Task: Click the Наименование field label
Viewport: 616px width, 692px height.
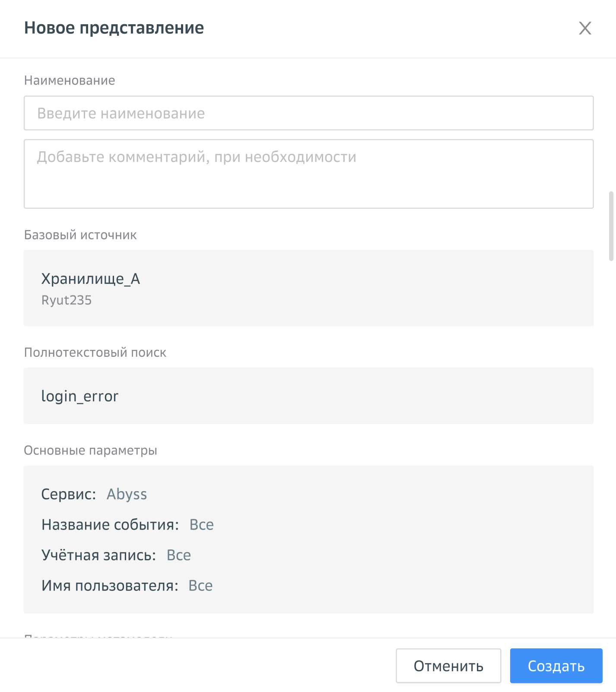Action: tap(70, 80)
